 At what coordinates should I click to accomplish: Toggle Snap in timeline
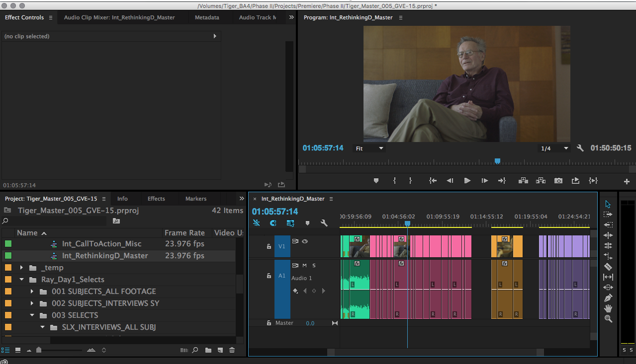[273, 223]
